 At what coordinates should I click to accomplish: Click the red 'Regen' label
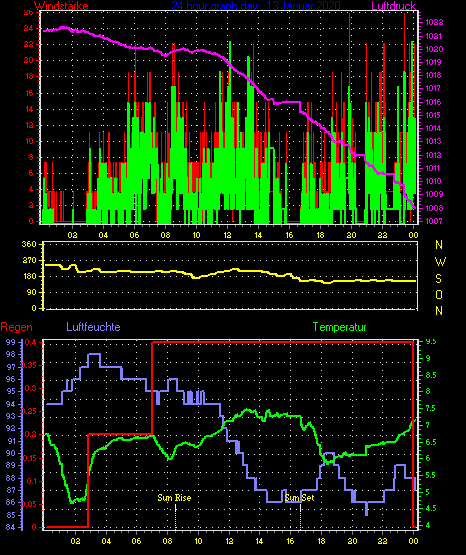16,327
